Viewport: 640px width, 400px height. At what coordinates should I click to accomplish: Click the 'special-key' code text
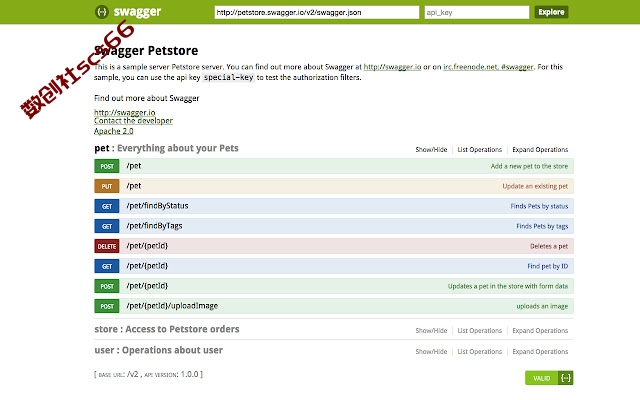229,78
